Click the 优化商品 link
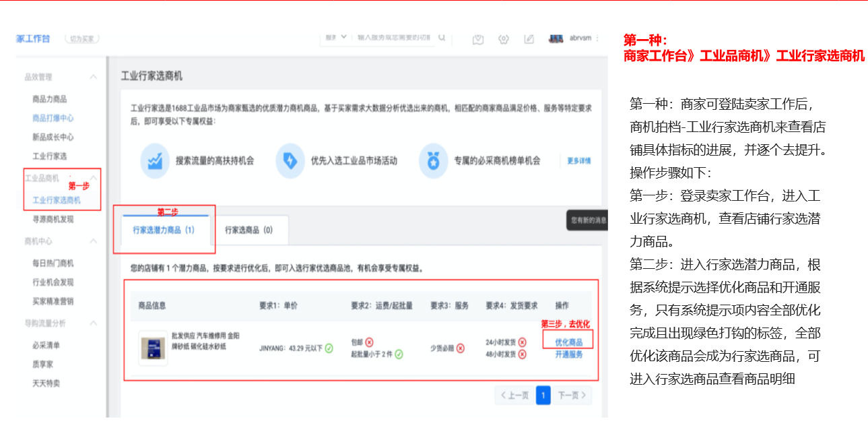This screenshot has height=438, width=868. pyautogui.click(x=568, y=342)
